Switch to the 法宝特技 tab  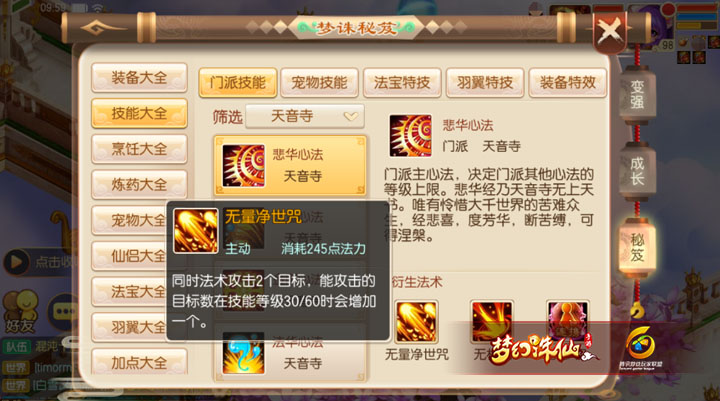tap(402, 83)
